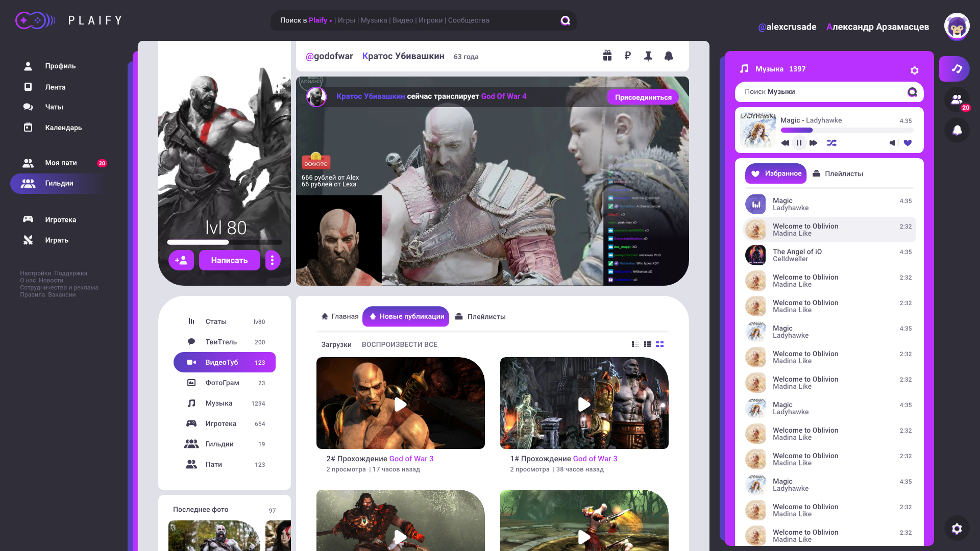Click the search magnifier in top search bar

pos(565,20)
